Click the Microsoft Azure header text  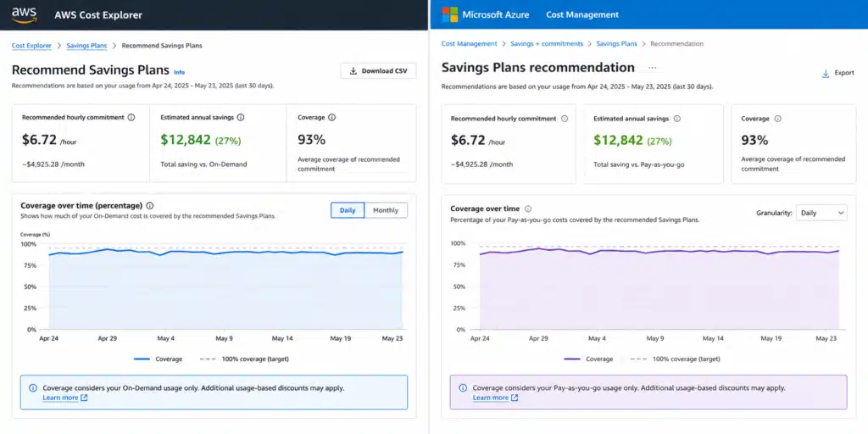coord(496,14)
